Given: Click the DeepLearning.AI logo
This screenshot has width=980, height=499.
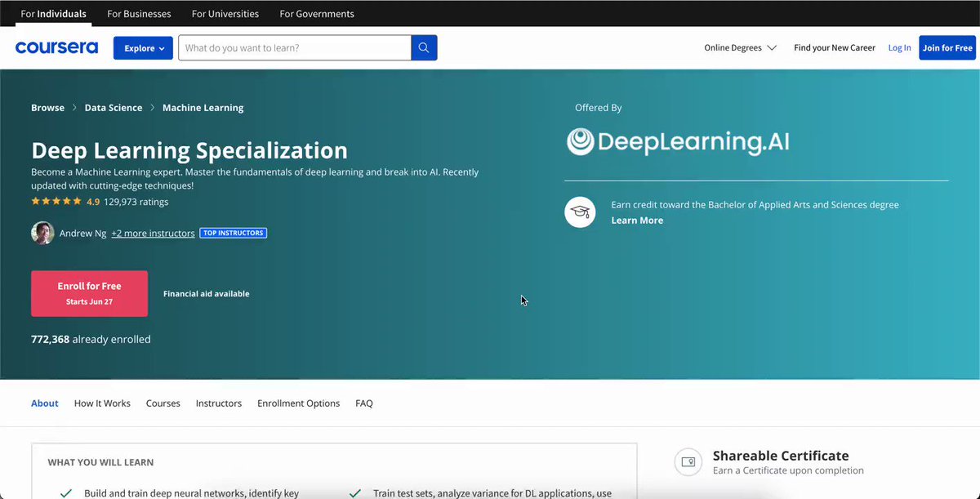Looking at the screenshot, I should 678,142.
